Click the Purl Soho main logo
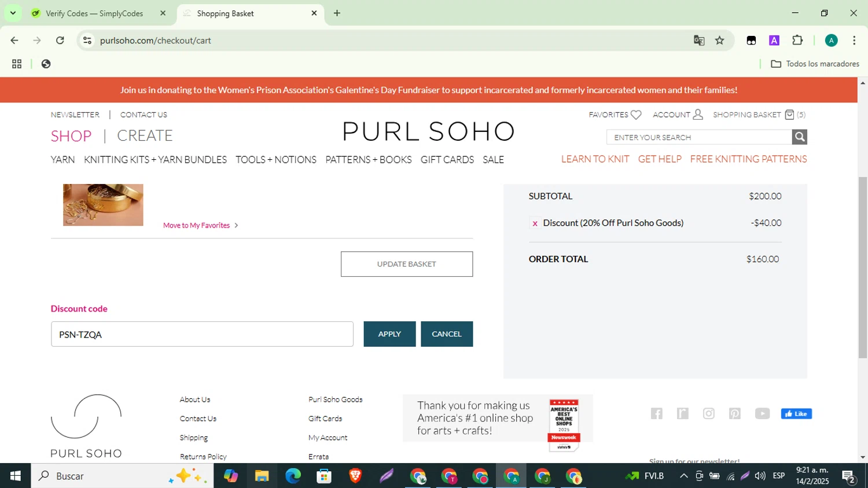Viewport: 868px width, 488px height. point(429,132)
